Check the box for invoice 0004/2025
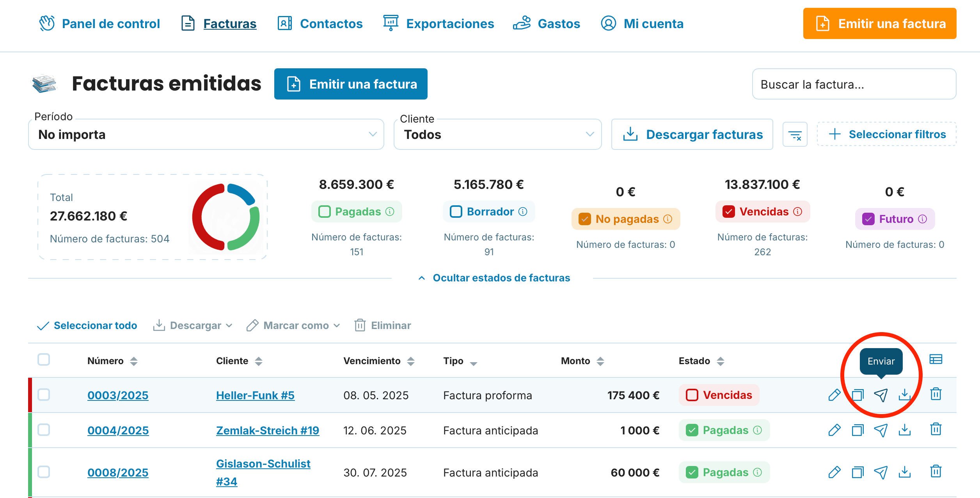 [x=44, y=430]
